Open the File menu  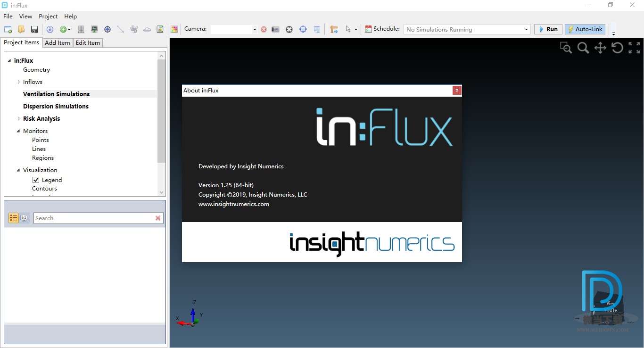point(8,17)
